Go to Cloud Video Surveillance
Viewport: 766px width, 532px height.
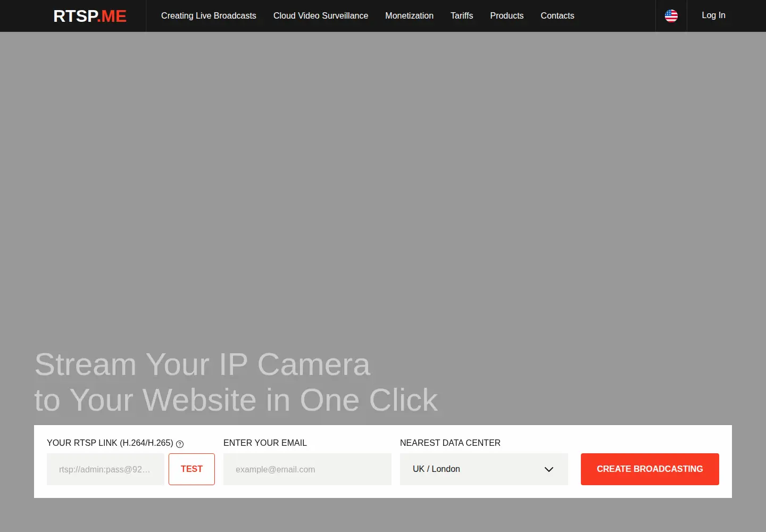click(321, 16)
